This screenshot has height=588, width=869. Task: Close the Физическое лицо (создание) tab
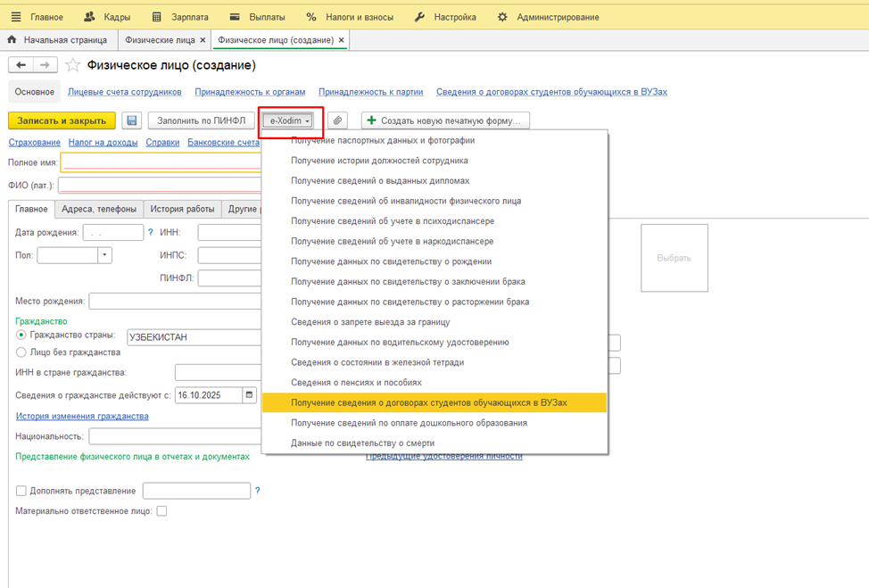(x=342, y=40)
